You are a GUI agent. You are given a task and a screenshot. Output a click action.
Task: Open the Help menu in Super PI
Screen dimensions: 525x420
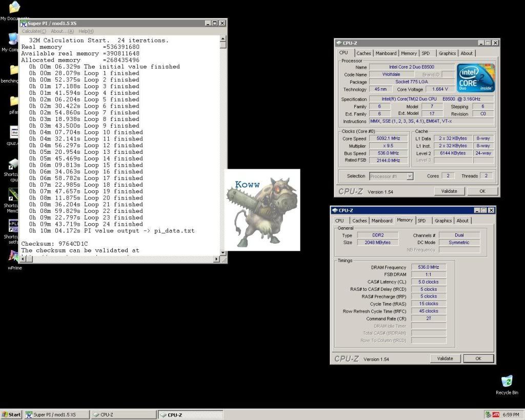point(86,31)
